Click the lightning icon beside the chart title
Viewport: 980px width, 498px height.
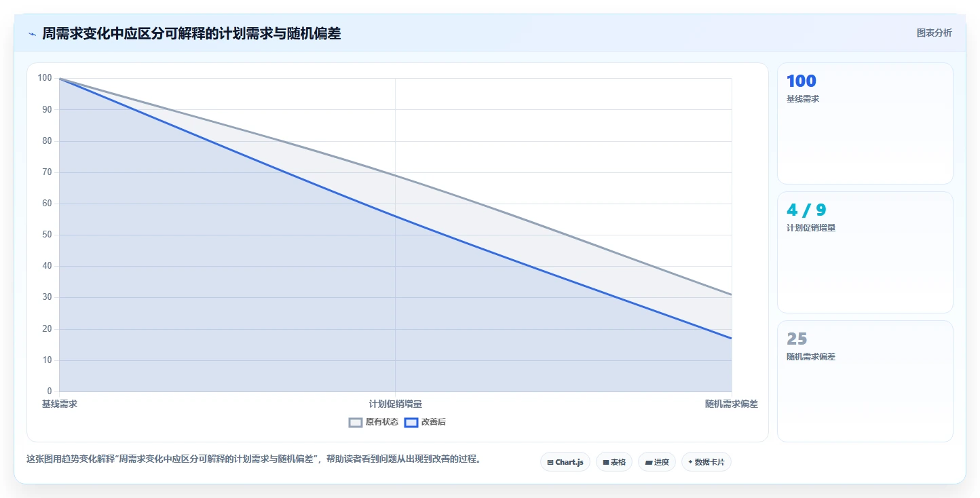pyautogui.click(x=32, y=34)
